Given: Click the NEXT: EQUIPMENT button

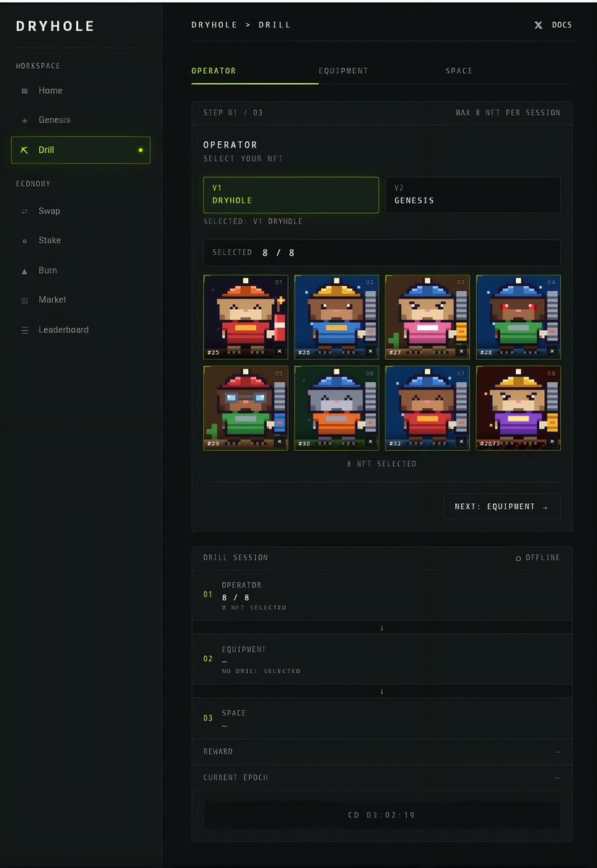Looking at the screenshot, I should 501,507.
